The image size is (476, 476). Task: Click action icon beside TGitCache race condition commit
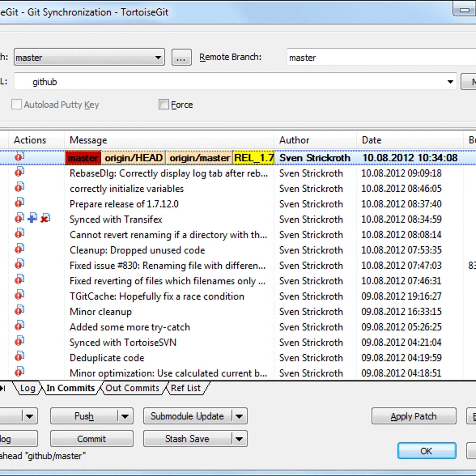click(x=19, y=295)
